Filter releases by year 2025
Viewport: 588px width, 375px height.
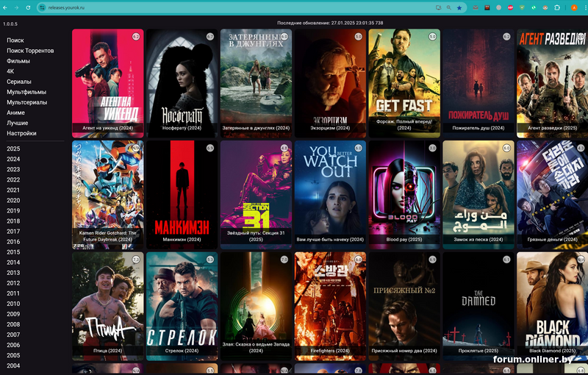pyautogui.click(x=13, y=149)
